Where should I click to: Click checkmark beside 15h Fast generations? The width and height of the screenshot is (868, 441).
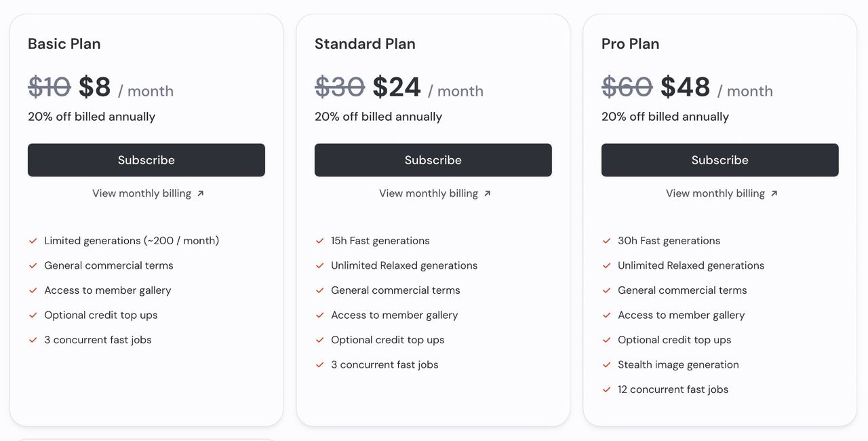point(320,241)
